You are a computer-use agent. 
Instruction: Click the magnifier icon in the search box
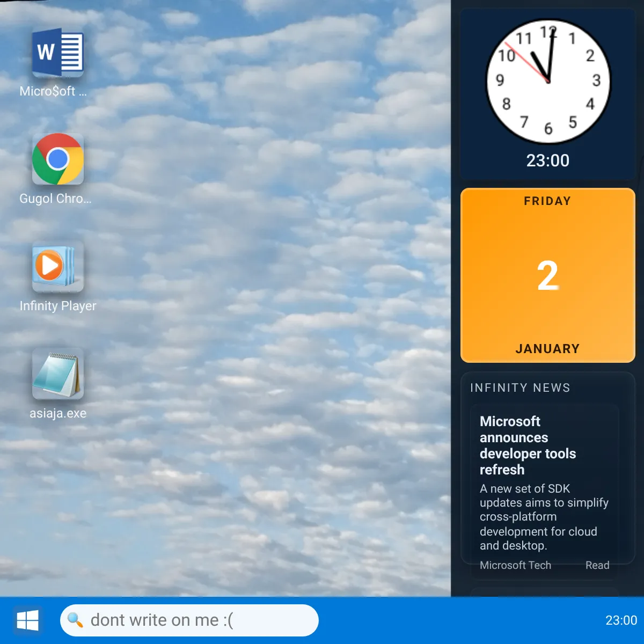[75, 620]
